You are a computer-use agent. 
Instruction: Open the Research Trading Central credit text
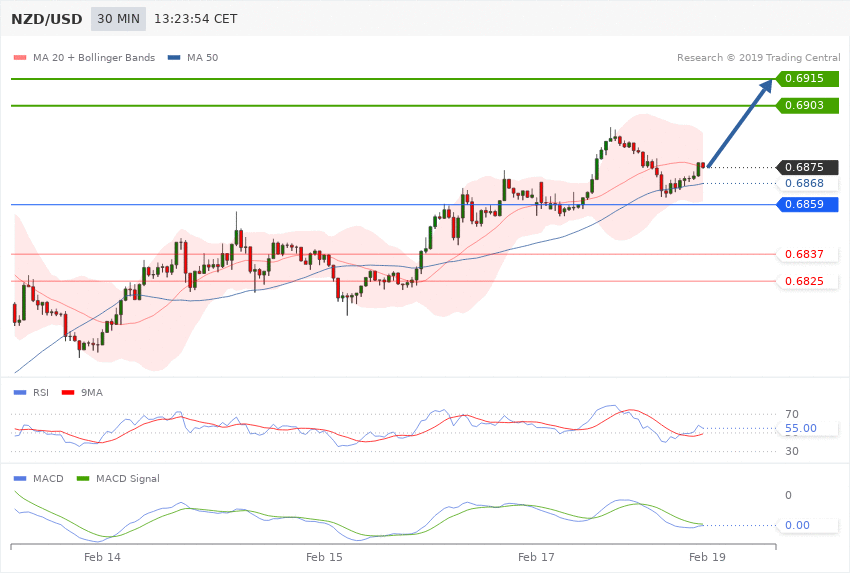[758, 57]
